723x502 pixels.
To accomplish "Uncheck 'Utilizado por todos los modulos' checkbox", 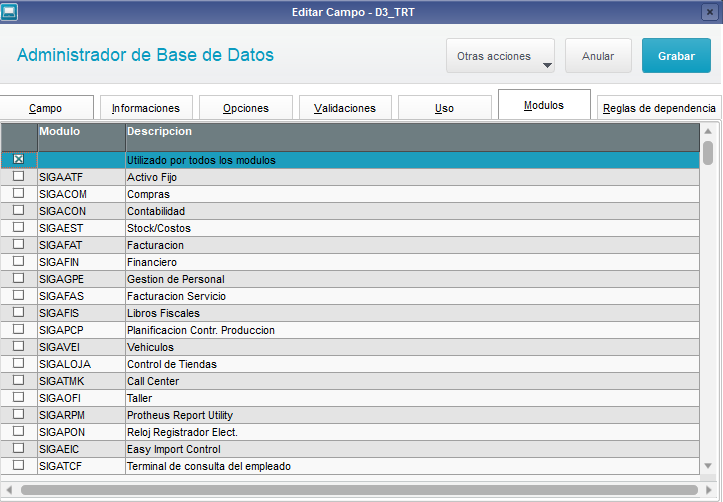I will (x=18, y=159).
